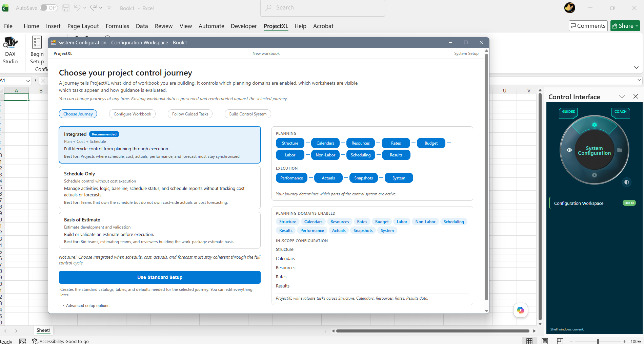Click the Scheduling planning node

(361, 155)
